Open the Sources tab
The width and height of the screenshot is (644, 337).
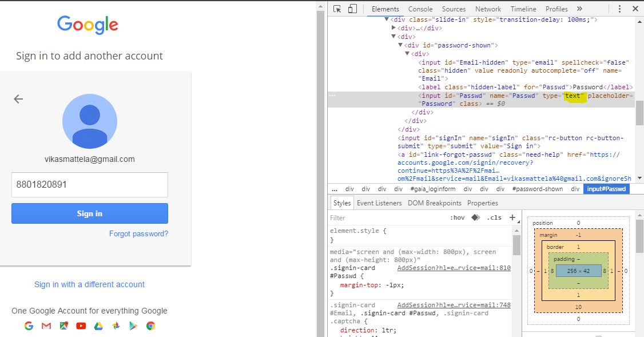pyautogui.click(x=454, y=9)
